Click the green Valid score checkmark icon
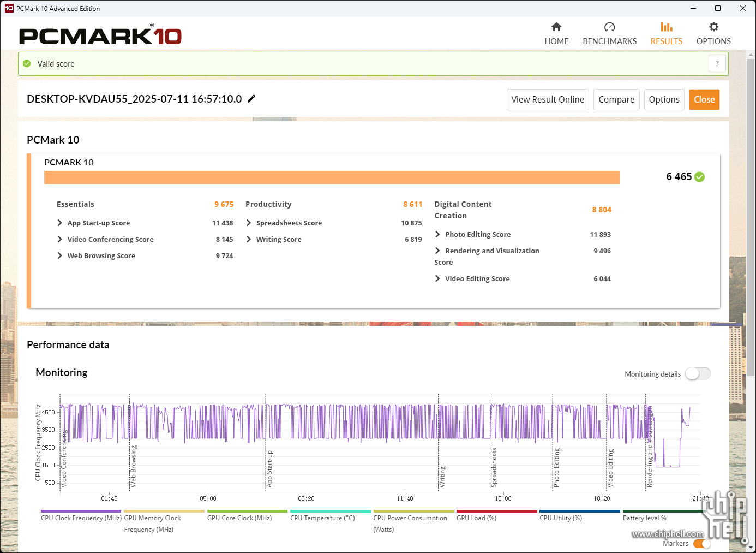Screen dimensions: 756x553 tap(27, 64)
